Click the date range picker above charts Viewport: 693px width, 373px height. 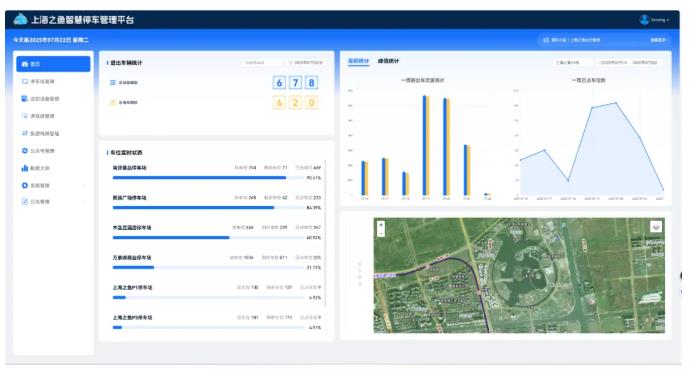pyautogui.click(x=629, y=63)
